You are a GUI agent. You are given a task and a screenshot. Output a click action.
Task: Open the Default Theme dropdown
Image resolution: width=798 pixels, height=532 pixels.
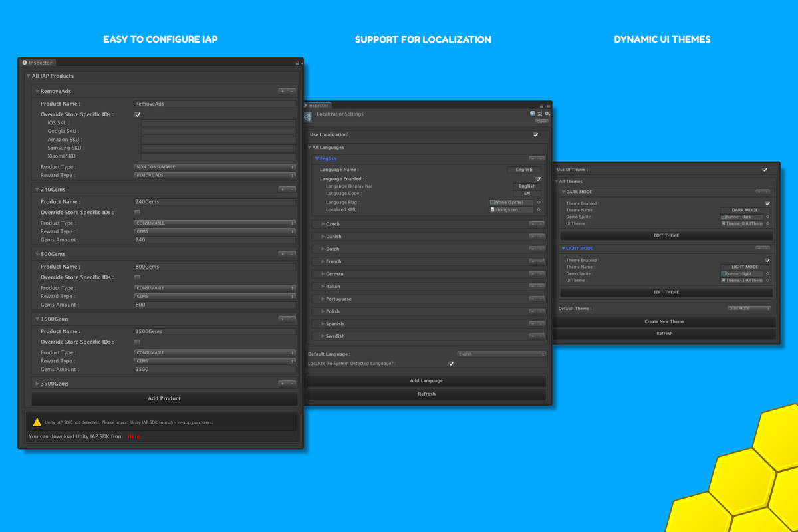pos(749,309)
